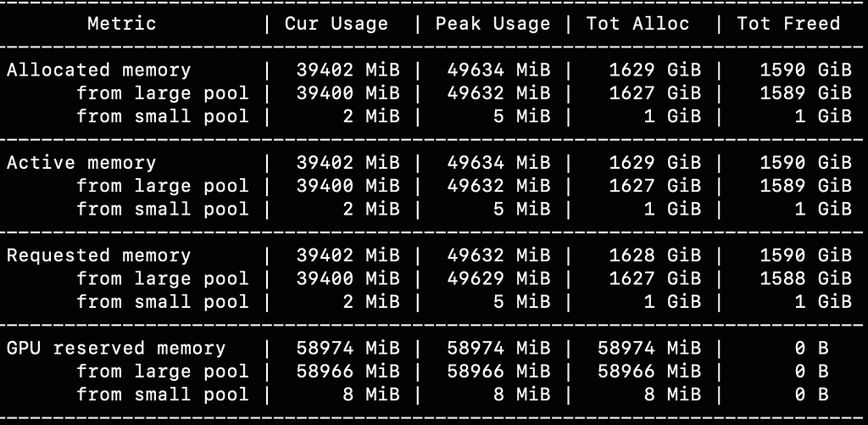Click GPU reserved memory's Cur Usage 58974 MiB

point(348,348)
